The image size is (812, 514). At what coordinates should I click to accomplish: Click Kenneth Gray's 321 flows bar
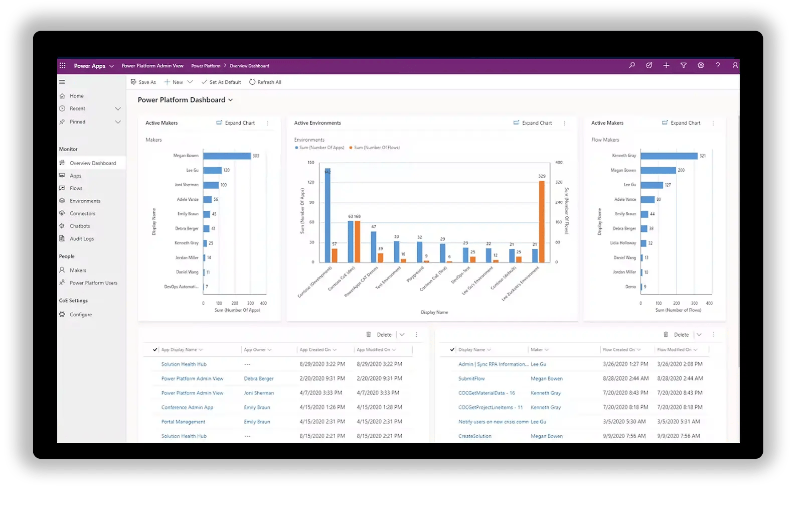coord(669,156)
